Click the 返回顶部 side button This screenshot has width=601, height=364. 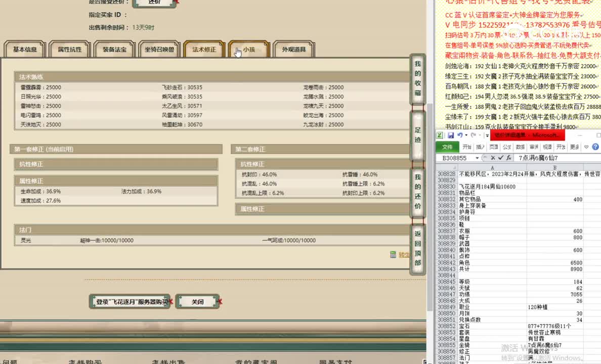tap(417, 253)
